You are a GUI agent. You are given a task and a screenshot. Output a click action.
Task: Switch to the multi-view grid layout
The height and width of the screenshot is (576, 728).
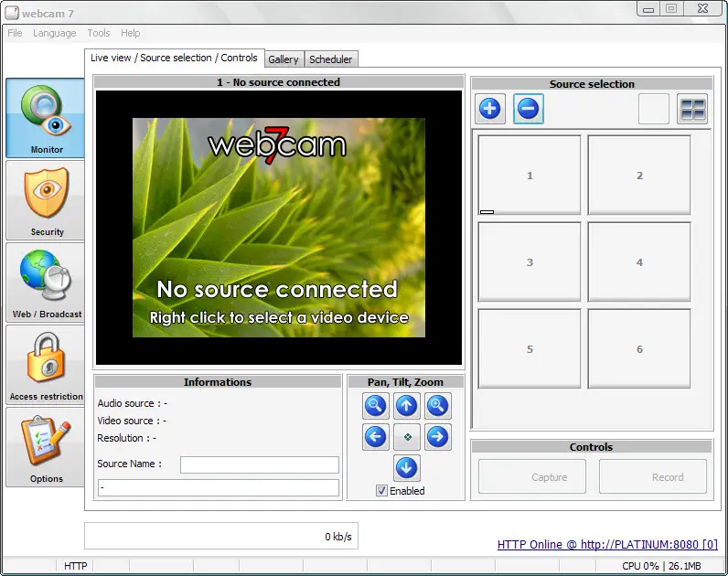pos(692,109)
